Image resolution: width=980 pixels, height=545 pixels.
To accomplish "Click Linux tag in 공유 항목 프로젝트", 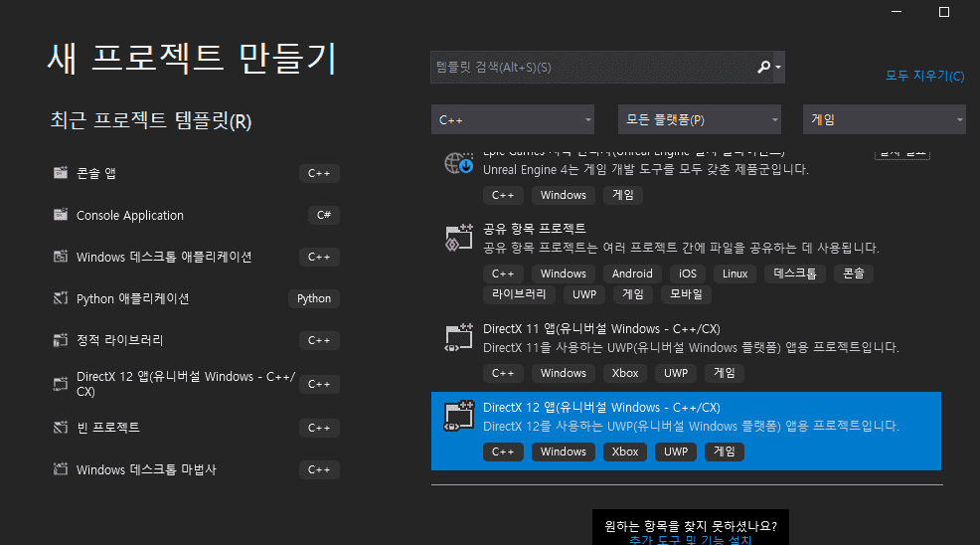I will click(735, 273).
